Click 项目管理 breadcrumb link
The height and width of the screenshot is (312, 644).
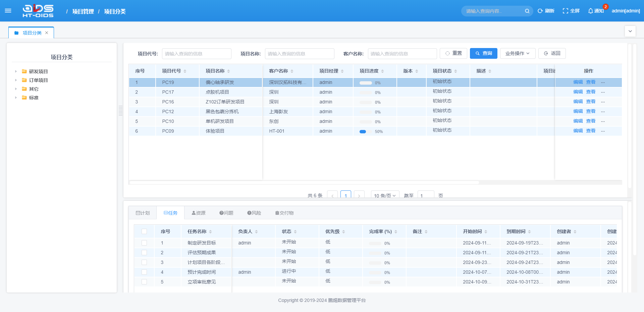(x=83, y=11)
